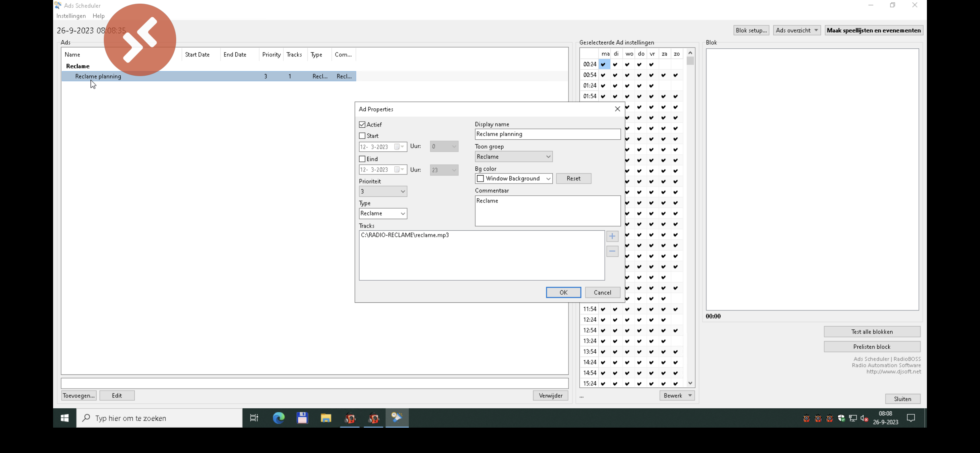Select track C:\RADIO-RECLAME\reclame.mp3

(x=405, y=235)
